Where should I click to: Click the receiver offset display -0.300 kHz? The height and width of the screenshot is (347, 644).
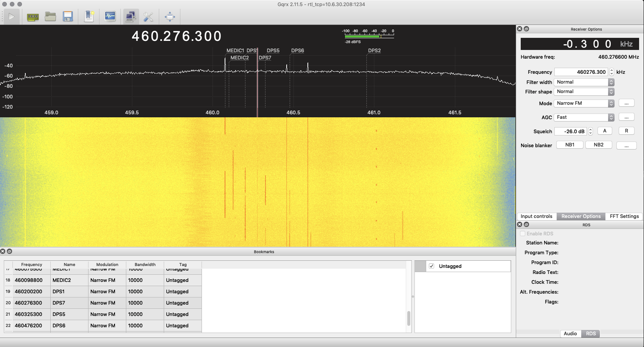(580, 44)
